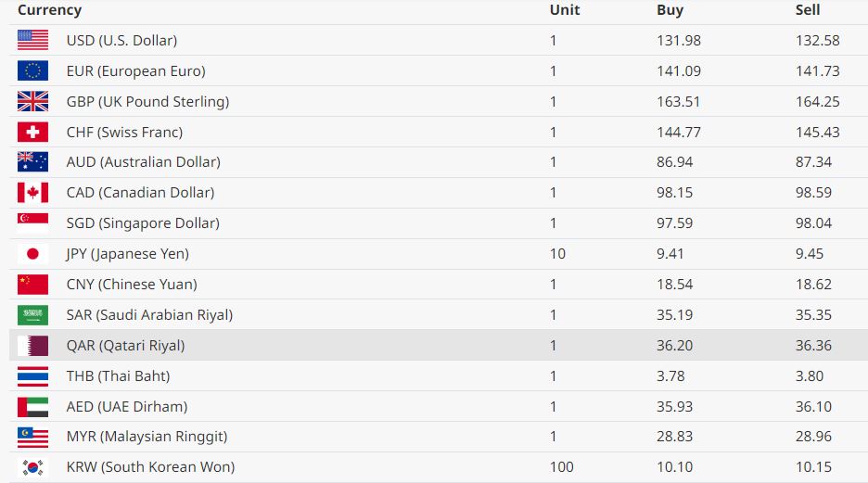
Task: Select the South Korean flag icon
Action: click(32, 467)
